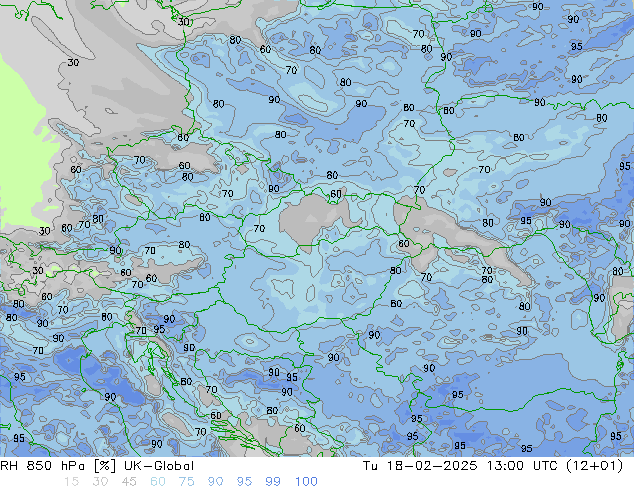Select the legend value 45

(129, 482)
